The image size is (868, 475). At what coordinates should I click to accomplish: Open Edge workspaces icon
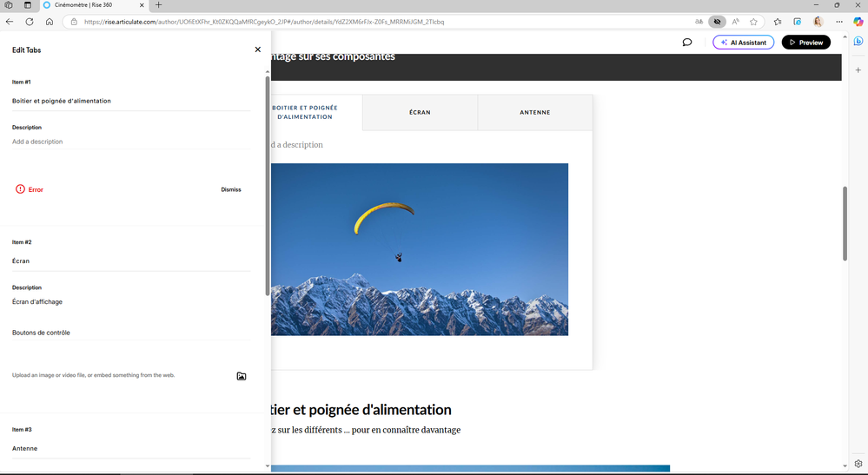(x=9, y=5)
